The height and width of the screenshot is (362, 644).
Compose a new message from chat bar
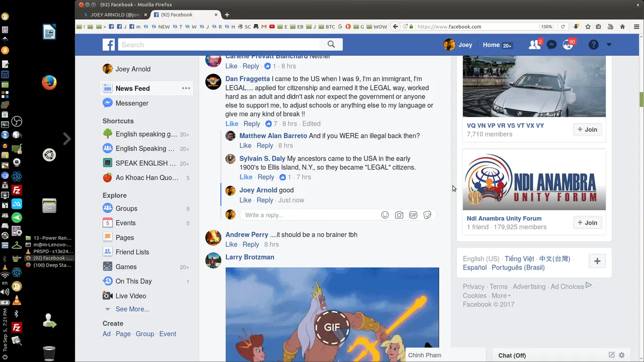(612, 355)
